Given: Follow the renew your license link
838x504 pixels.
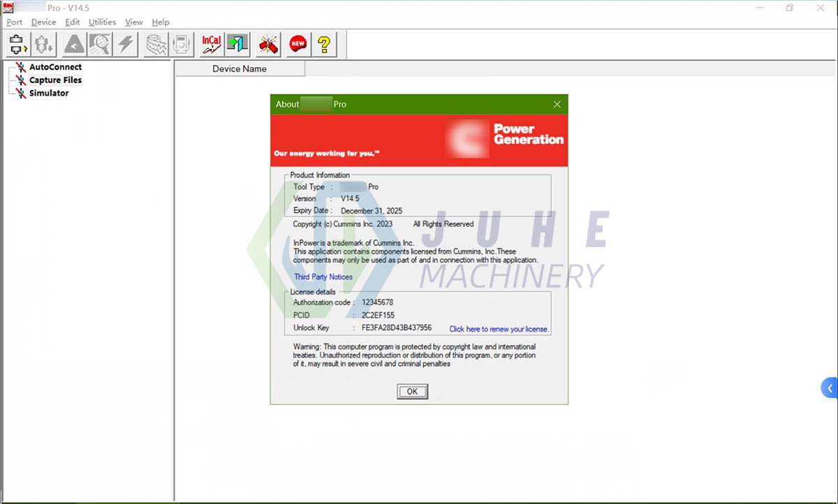Looking at the screenshot, I should pos(498,328).
